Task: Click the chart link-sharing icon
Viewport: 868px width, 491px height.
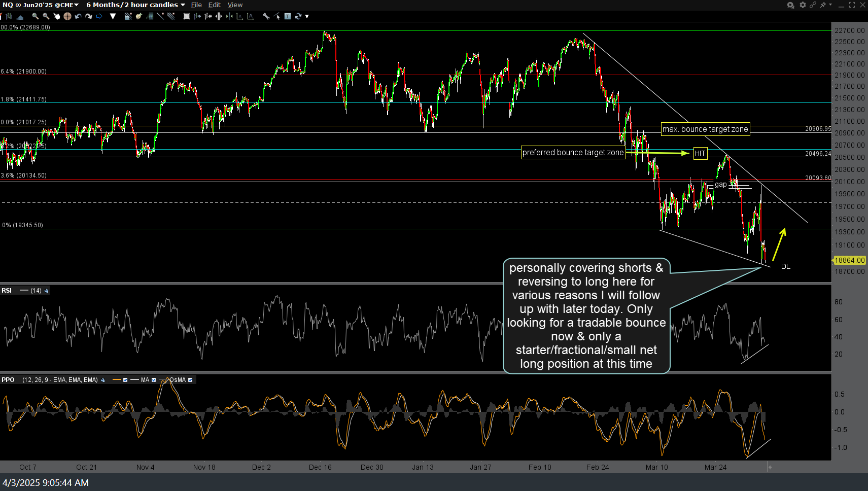Action: [x=813, y=5]
